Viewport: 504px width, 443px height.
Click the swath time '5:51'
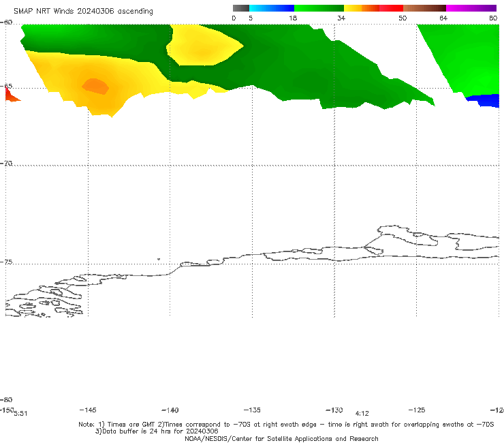(20, 414)
